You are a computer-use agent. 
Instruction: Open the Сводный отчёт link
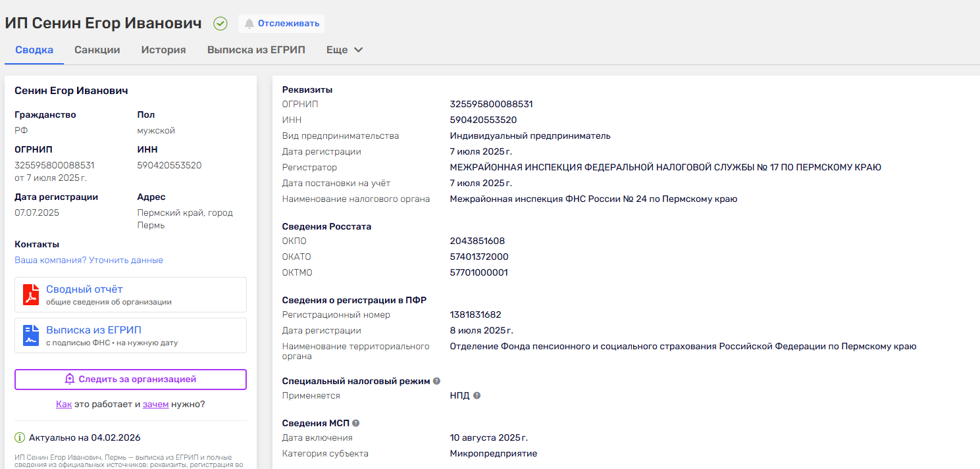pos(84,289)
